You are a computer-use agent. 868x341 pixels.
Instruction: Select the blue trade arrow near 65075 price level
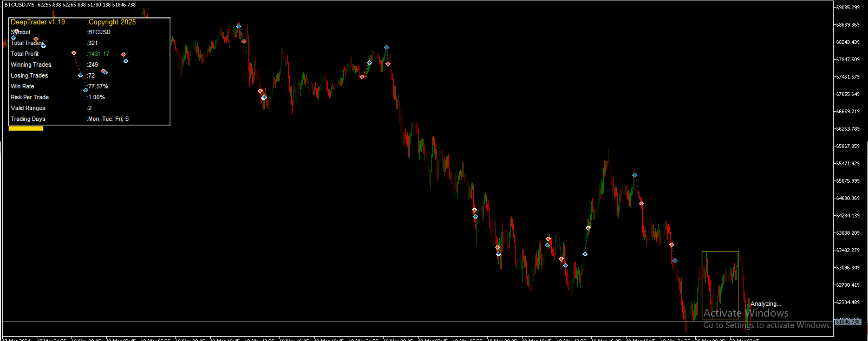[x=635, y=175]
